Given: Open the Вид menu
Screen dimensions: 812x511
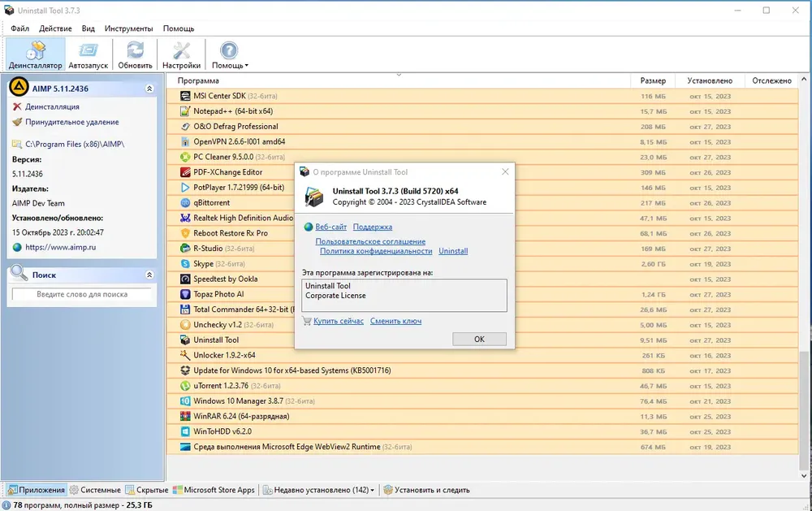Looking at the screenshot, I should 88,28.
